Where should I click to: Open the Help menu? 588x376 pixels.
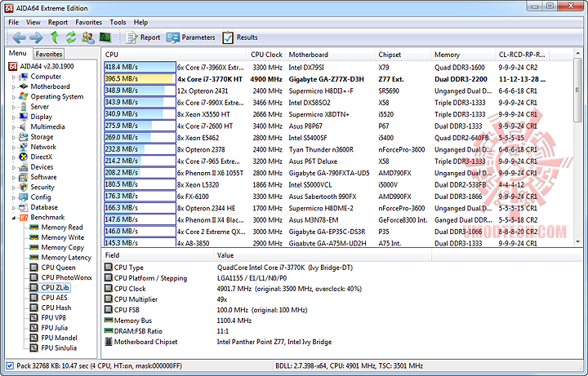pos(140,23)
